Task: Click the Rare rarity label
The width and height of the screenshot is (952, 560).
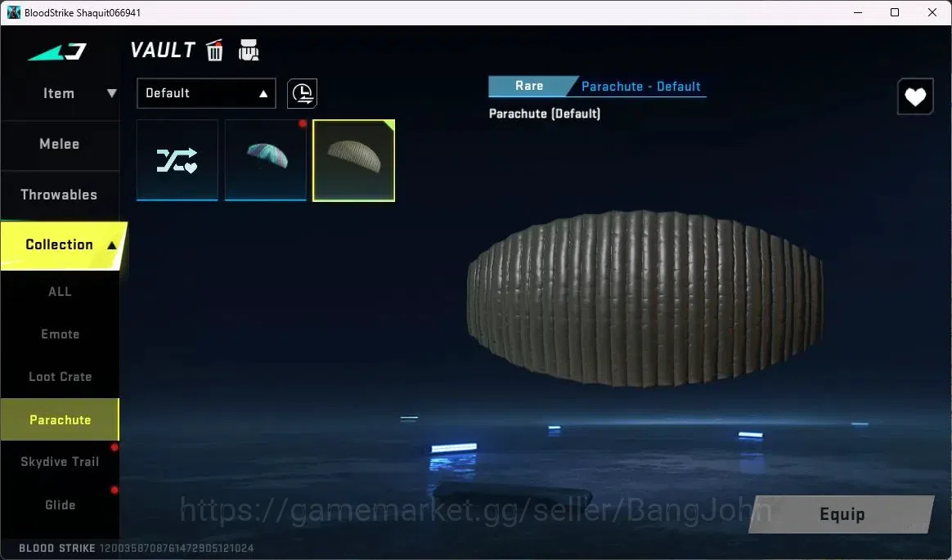Action: pyautogui.click(x=529, y=86)
